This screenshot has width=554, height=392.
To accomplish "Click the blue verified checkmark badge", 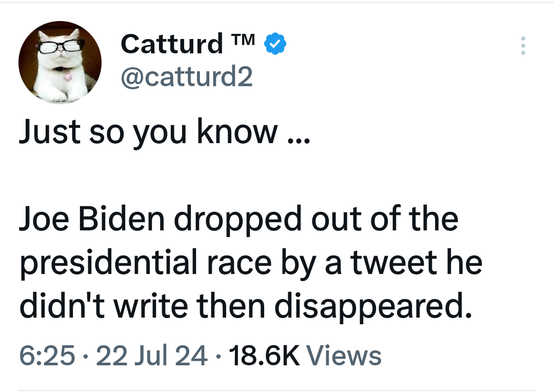I will pyautogui.click(x=275, y=45).
